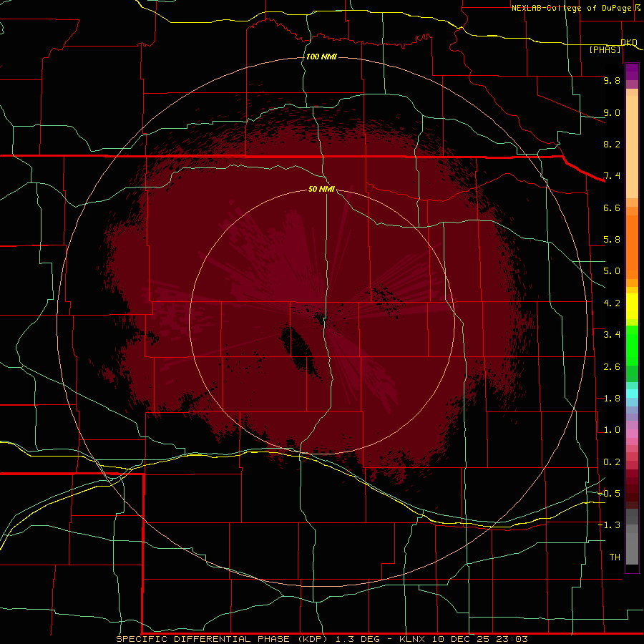Pick the pale peach color bar segment

click(632, 147)
